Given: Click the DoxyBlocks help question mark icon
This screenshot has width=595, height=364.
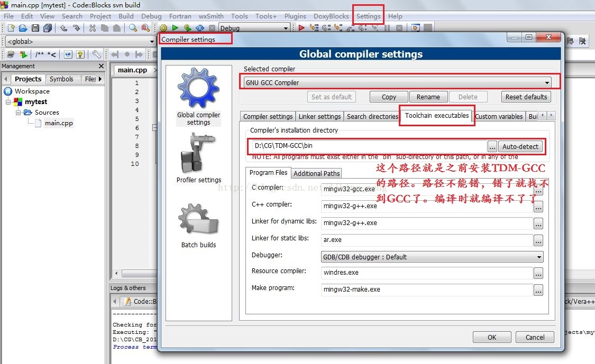Looking at the screenshot, I should pos(80,54).
